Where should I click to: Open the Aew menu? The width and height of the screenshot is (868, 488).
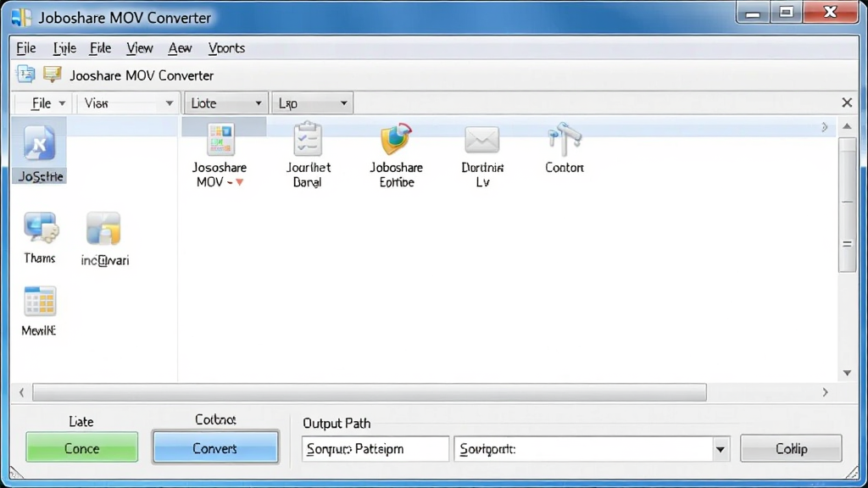click(x=180, y=48)
